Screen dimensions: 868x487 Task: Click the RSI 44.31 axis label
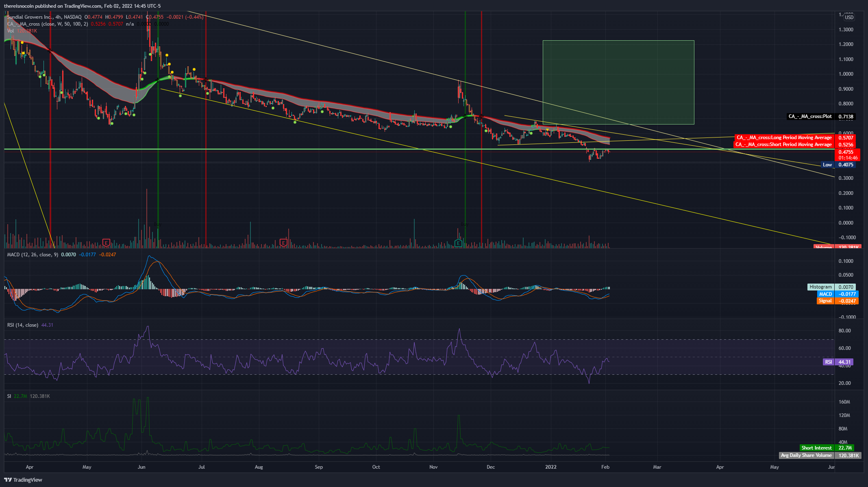click(838, 362)
